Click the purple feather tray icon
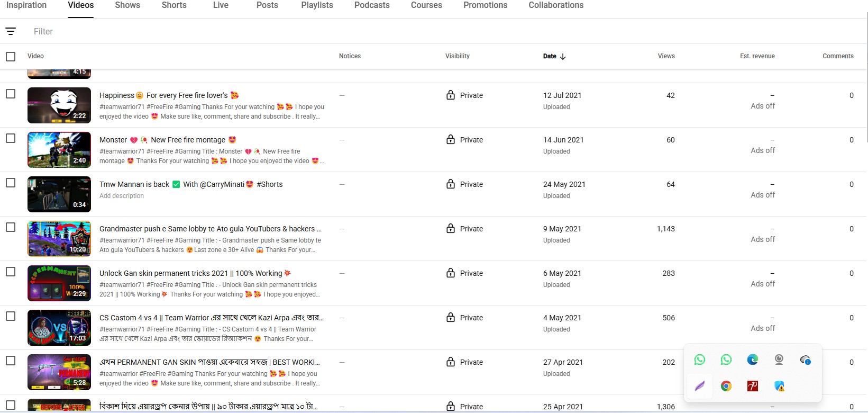The image size is (868, 413). [700, 386]
